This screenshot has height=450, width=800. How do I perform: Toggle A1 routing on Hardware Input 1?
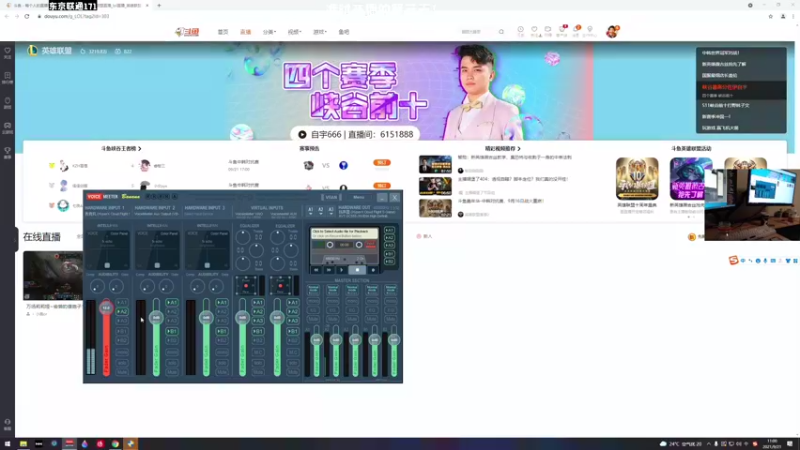(122, 303)
